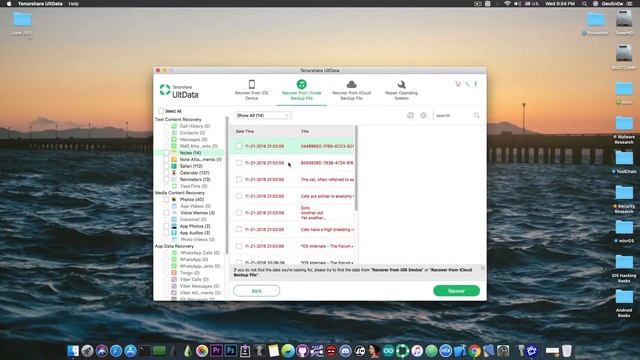Open the Help menu in menu bar
This screenshot has height=360, width=640.
coord(73,4)
